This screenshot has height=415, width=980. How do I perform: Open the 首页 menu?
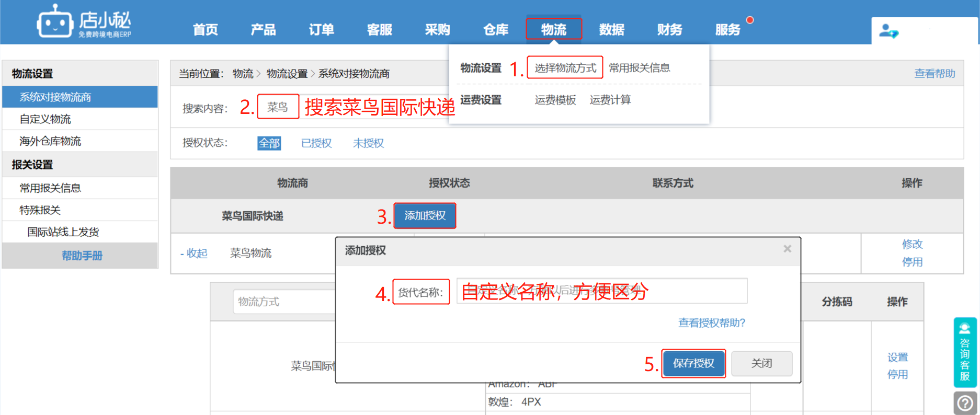(x=206, y=30)
